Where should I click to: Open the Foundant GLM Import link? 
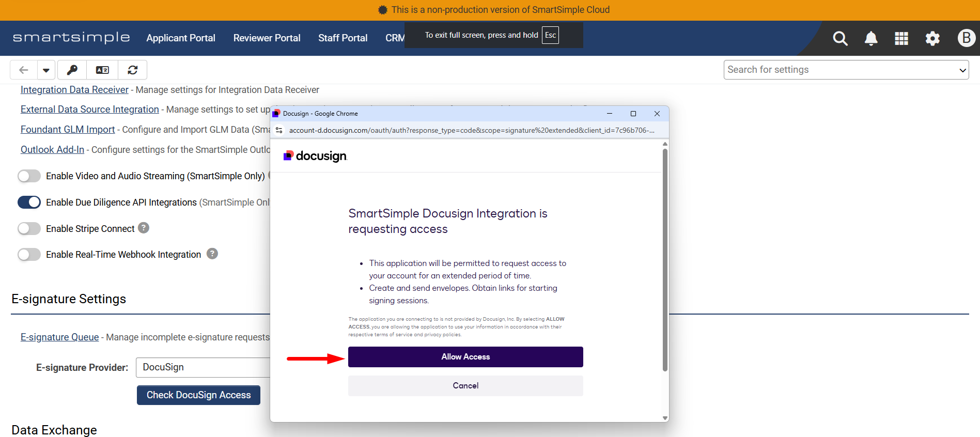68,130
